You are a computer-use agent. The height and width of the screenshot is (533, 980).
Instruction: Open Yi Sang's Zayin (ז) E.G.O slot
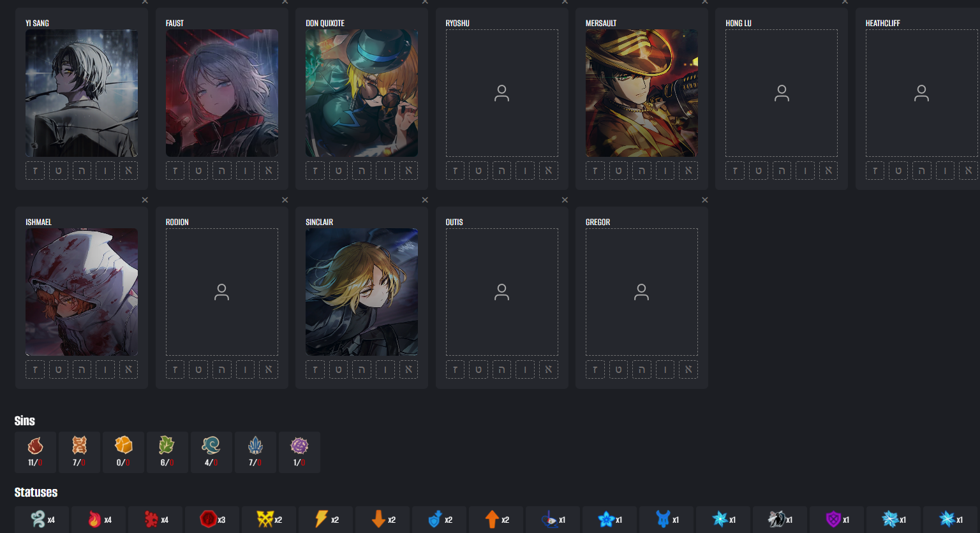35,171
